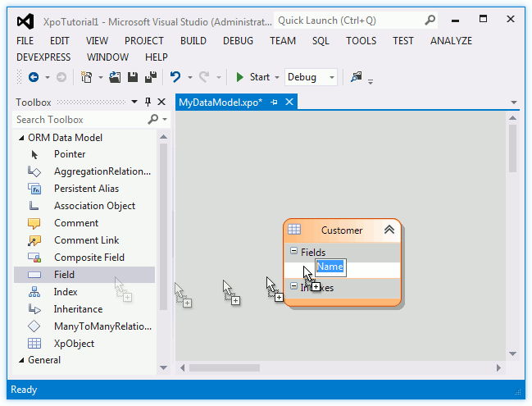This screenshot has width=532, height=406.
Task: Open the TOOLS menu
Action: coord(361,41)
